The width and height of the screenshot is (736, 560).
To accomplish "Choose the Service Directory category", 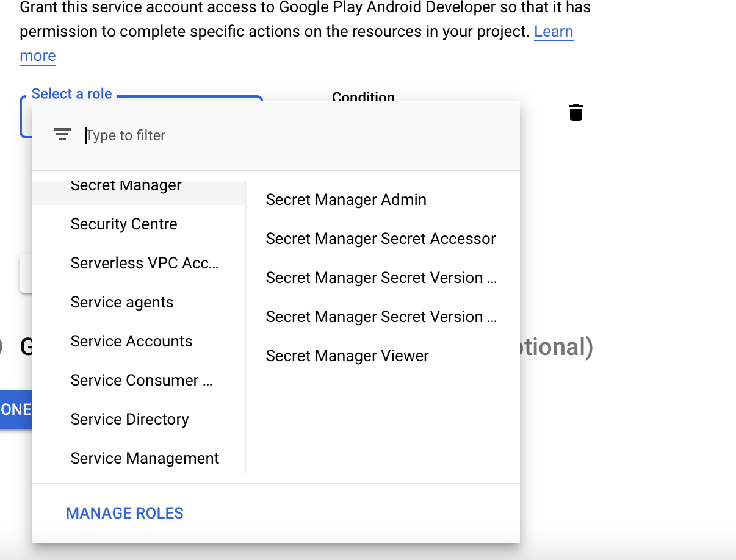I will click(130, 419).
